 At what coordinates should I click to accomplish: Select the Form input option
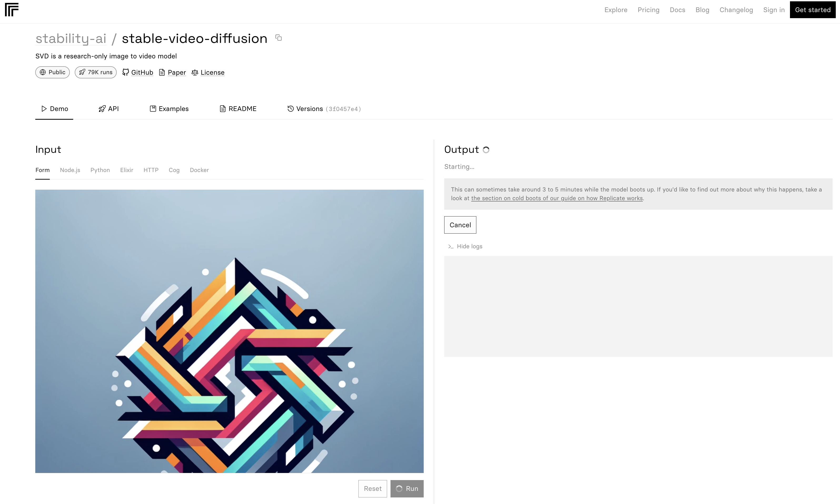point(43,170)
